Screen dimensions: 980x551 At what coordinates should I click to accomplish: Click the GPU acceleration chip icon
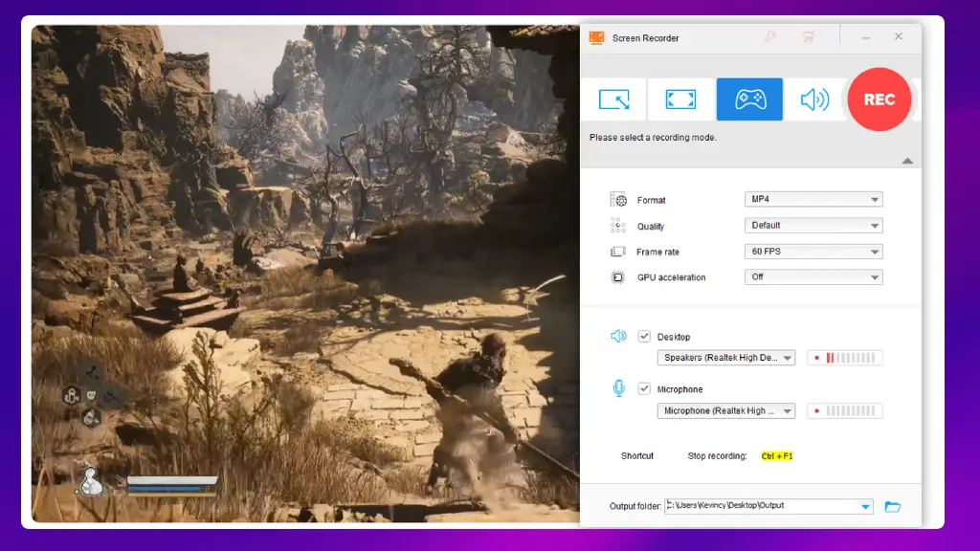[x=617, y=277]
